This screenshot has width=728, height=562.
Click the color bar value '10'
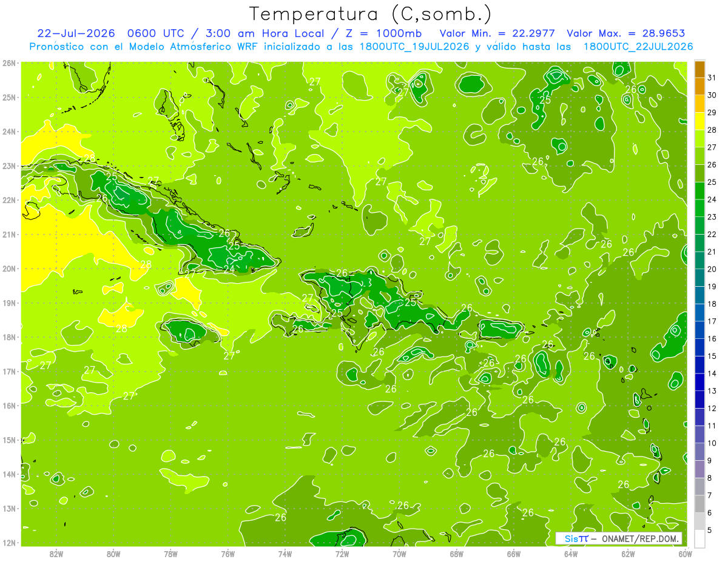(712, 443)
